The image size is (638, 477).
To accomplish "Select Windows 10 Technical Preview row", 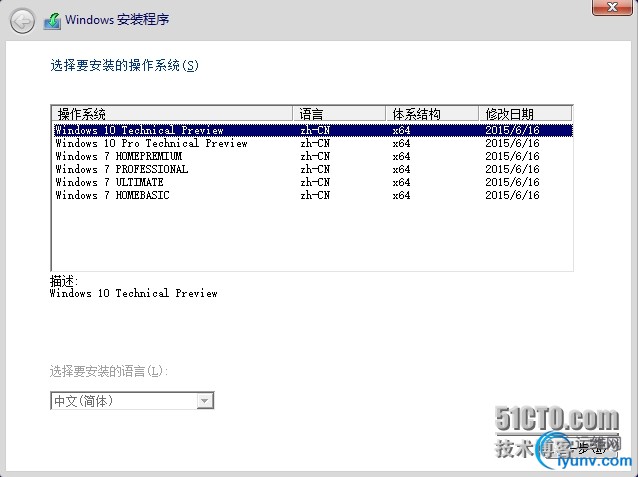I will 312,130.
